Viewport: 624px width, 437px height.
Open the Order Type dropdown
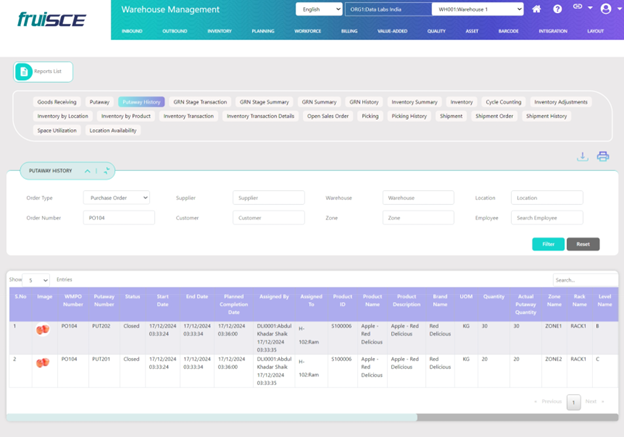[x=116, y=198]
